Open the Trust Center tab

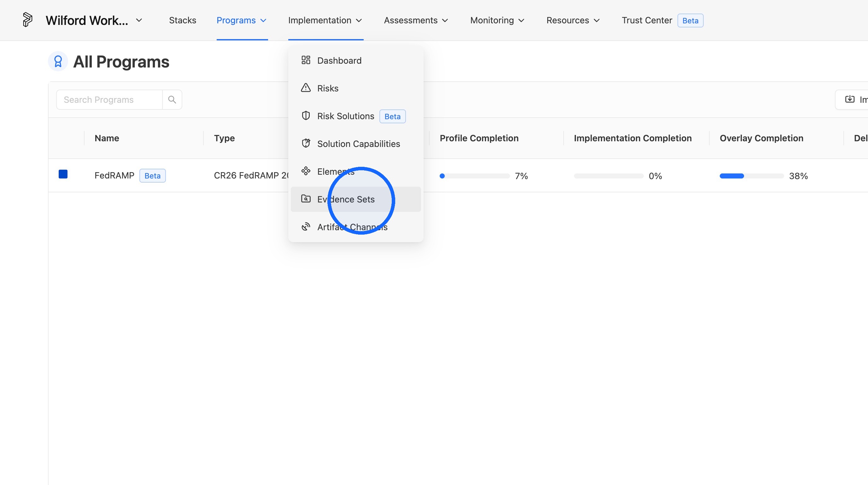[x=647, y=20]
